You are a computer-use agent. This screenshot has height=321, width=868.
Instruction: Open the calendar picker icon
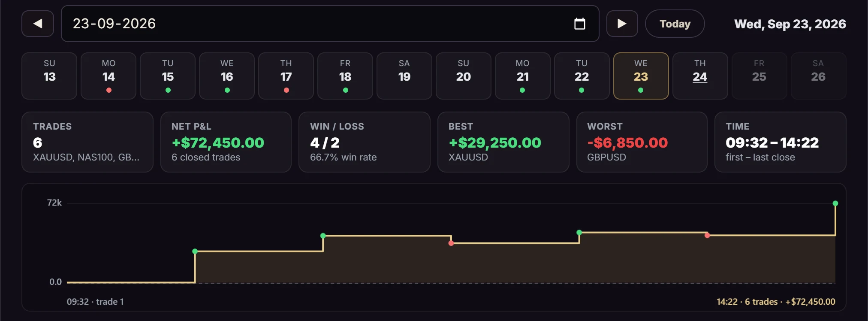580,24
